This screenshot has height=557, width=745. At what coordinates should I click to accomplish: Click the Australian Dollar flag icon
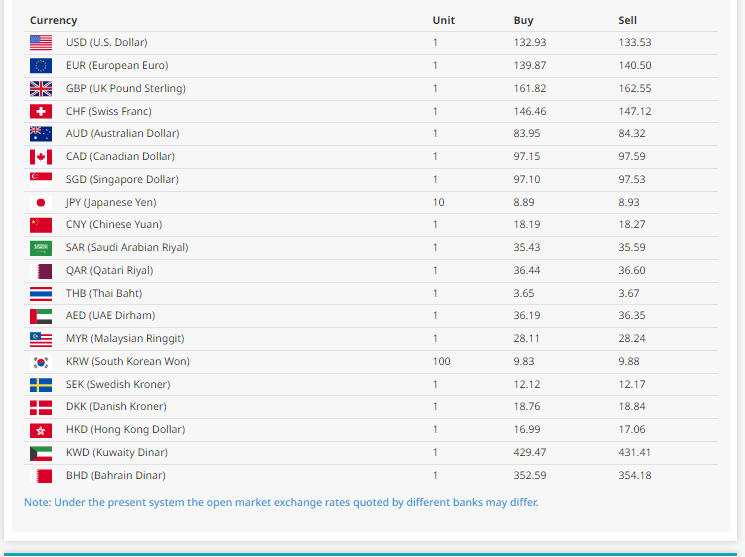pyautogui.click(x=41, y=134)
